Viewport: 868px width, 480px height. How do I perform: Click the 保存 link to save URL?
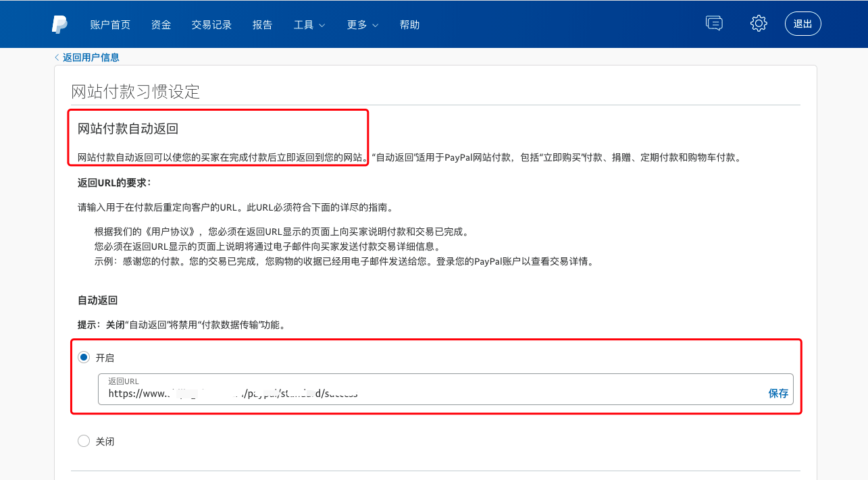(x=778, y=393)
